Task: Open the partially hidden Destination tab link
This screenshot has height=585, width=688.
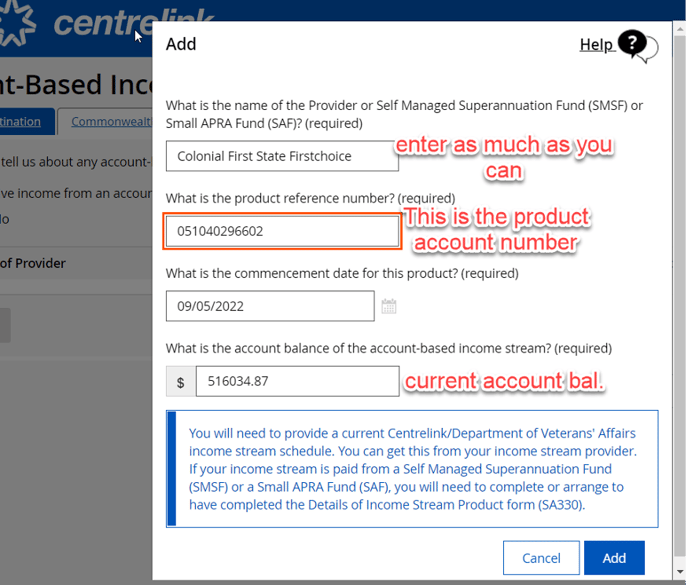Action: (x=20, y=122)
